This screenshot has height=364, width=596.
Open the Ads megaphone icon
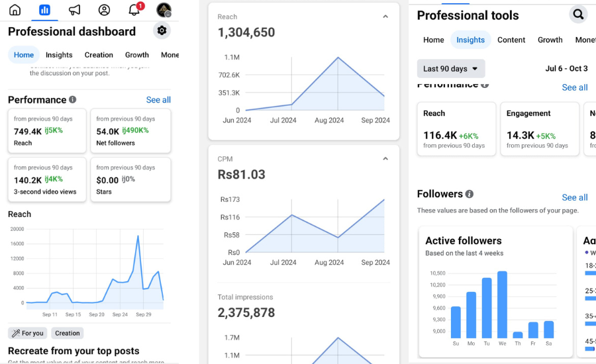click(74, 10)
